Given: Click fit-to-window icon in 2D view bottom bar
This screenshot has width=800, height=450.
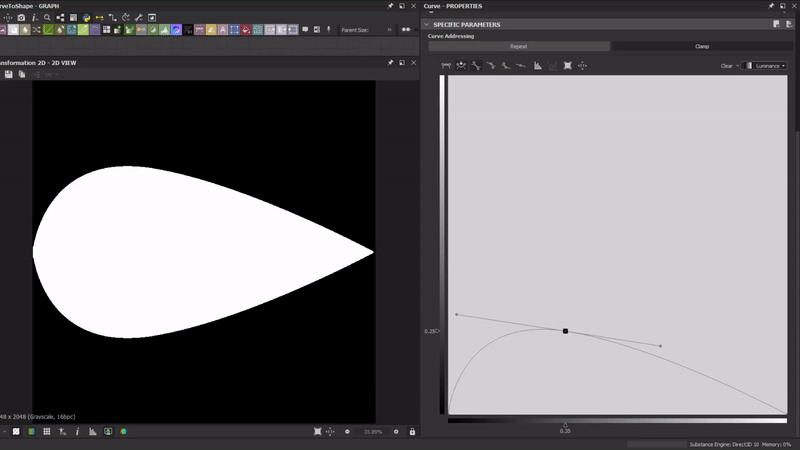Looking at the screenshot, I should pos(318,432).
